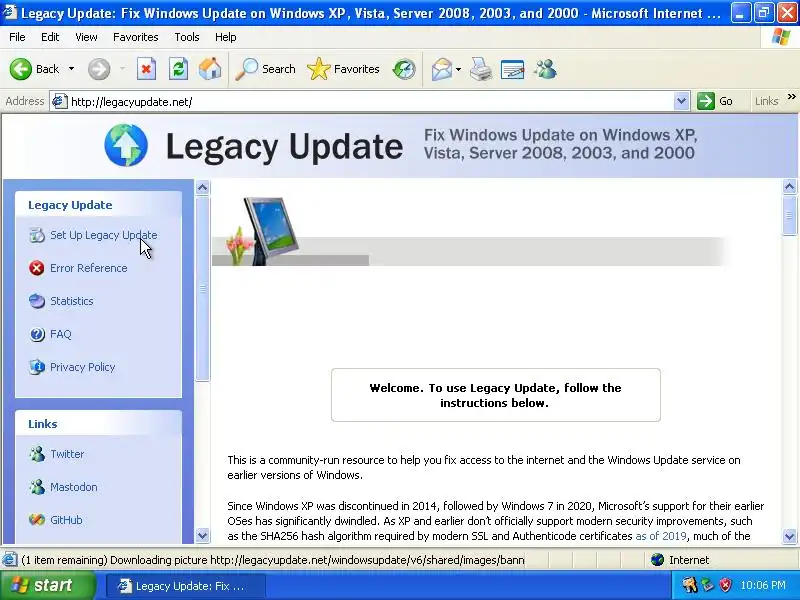
Task: Go to the Home page icon
Action: tap(210, 69)
